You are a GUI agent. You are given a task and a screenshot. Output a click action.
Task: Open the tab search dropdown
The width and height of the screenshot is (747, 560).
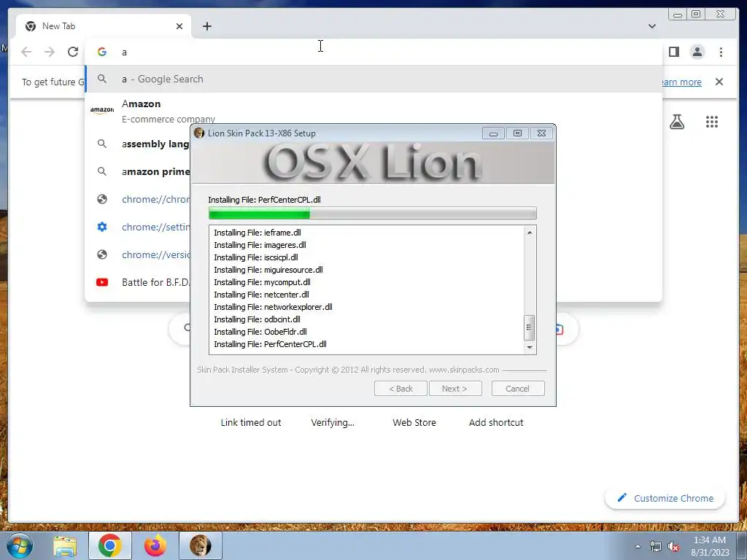click(651, 26)
